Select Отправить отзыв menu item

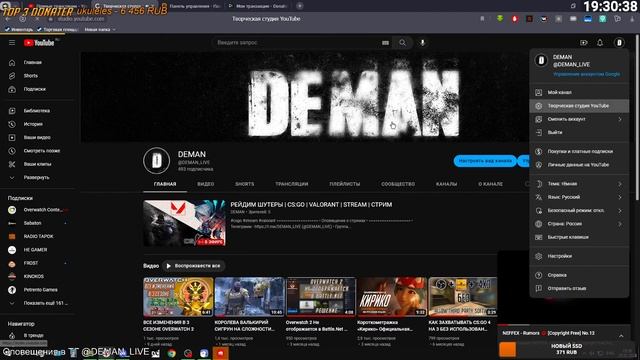pyautogui.click(x=579, y=289)
